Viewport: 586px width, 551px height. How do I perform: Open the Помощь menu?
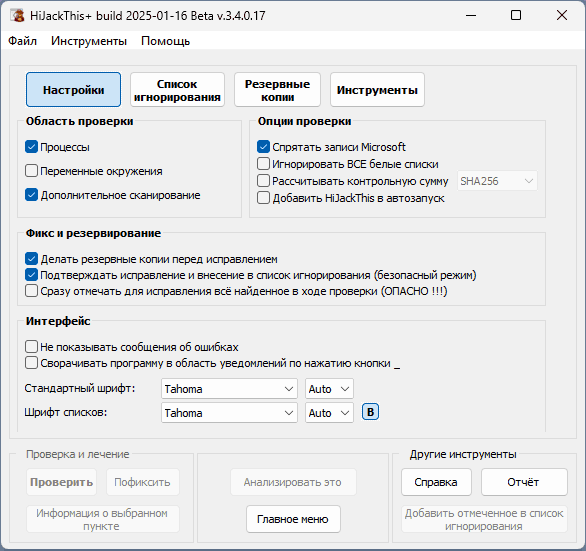(x=166, y=41)
